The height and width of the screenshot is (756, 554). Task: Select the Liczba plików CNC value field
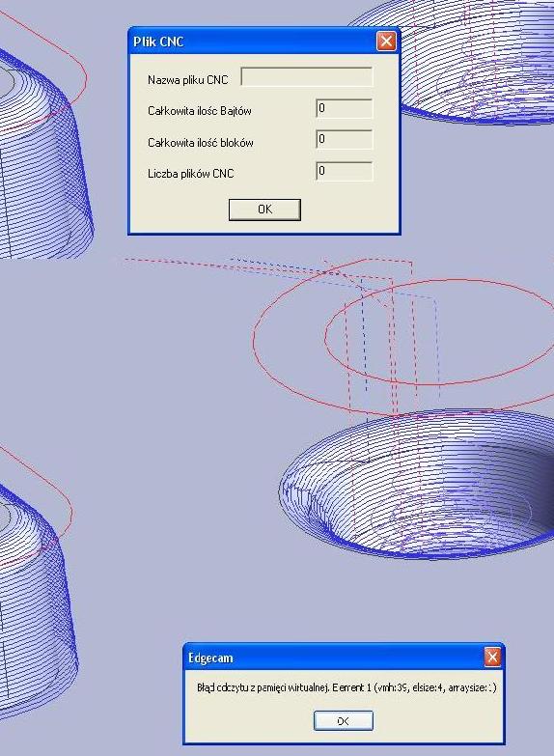click(x=345, y=171)
